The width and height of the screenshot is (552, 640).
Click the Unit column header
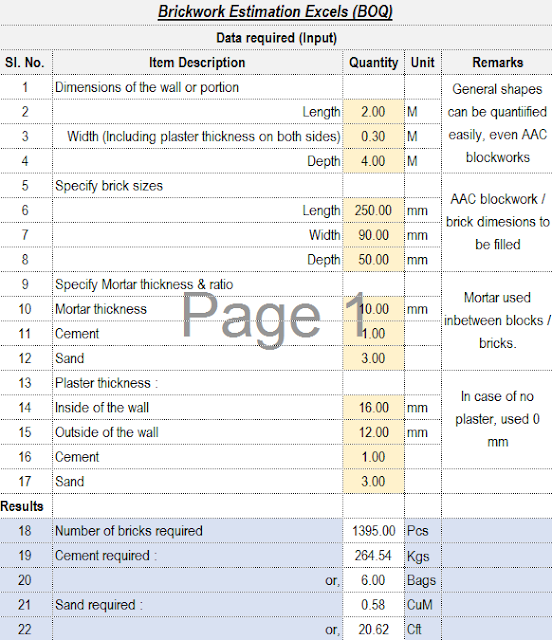[423, 62]
